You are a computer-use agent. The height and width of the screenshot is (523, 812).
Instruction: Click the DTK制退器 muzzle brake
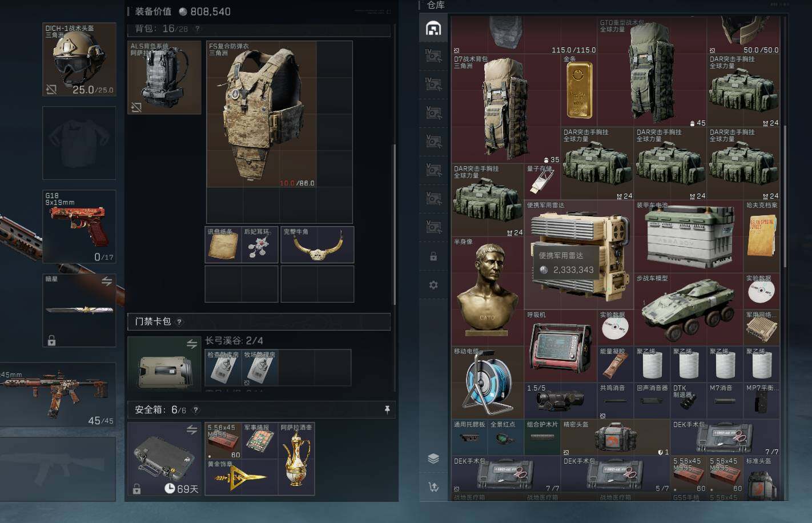point(689,401)
